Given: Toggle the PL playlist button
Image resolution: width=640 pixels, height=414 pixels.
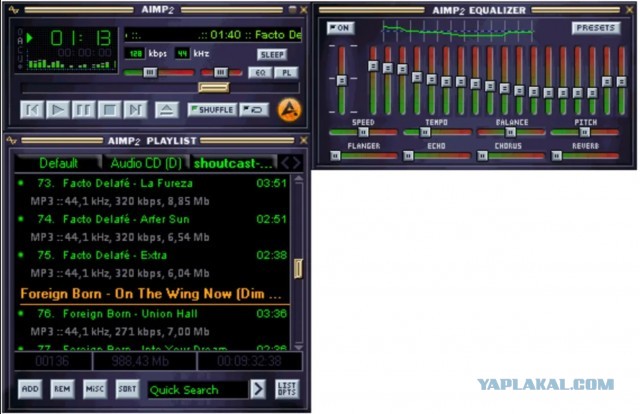Looking at the screenshot, I should click(287, 73).
